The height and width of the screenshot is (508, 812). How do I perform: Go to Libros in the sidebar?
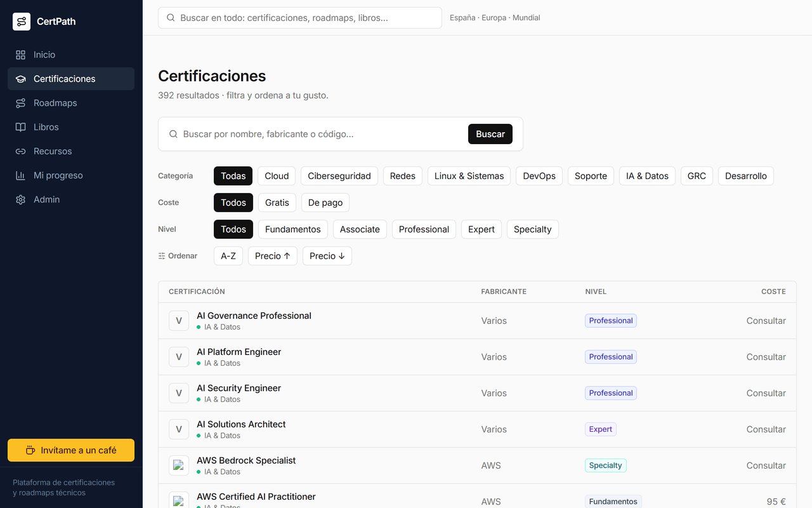(x=71, y=127)
